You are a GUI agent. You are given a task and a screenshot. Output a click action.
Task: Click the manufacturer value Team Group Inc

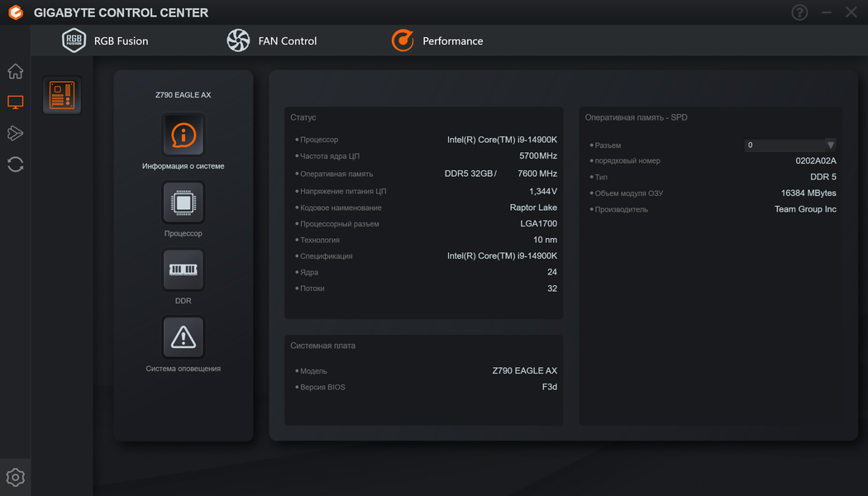pos(805,208)
